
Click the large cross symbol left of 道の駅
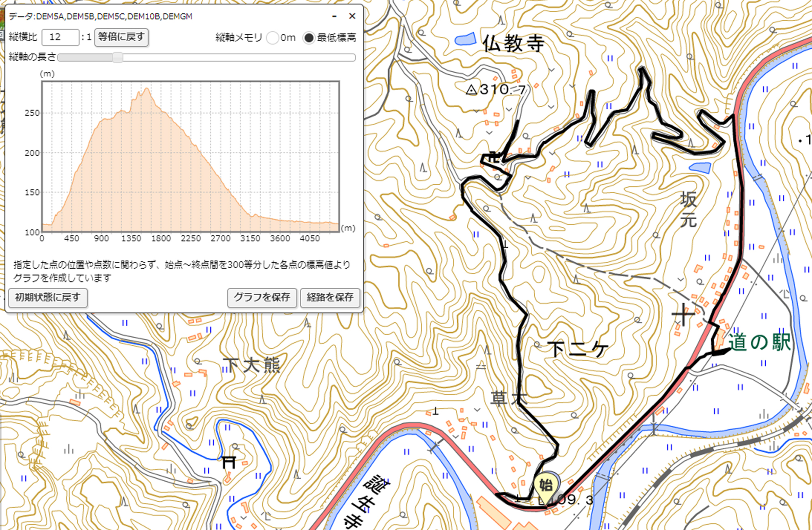(x=683, y=315)
